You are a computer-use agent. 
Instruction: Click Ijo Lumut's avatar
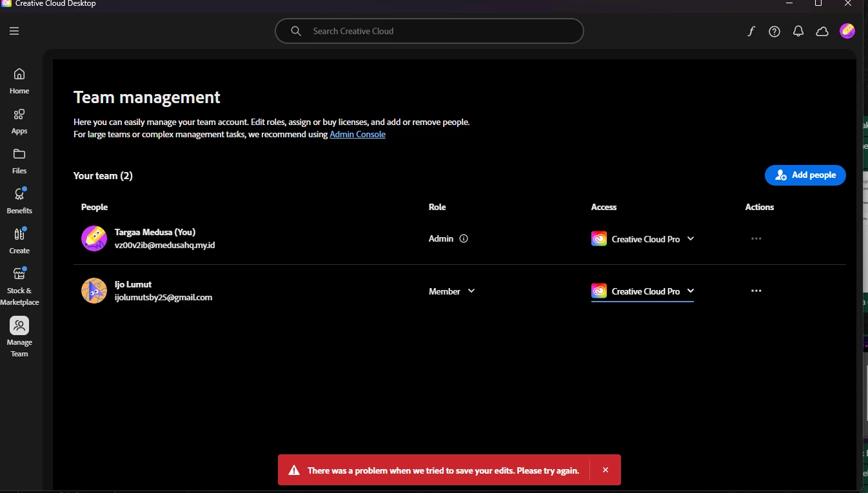click(x=94, y=291)
